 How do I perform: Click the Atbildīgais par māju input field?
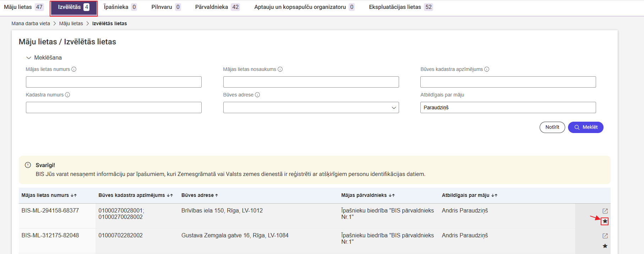508,107
